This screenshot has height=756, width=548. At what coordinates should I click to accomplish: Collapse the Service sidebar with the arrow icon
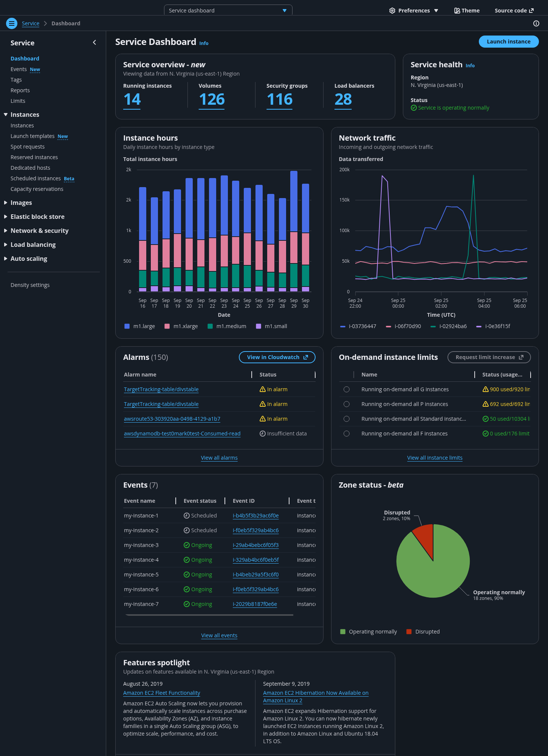point(94,43)
